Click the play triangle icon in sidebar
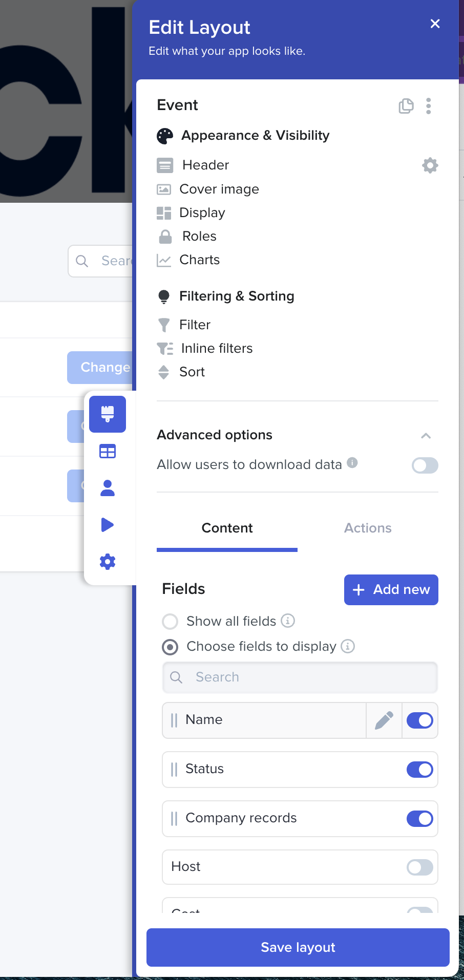Viewport: 464px width, 980px height. pos(108,525)
